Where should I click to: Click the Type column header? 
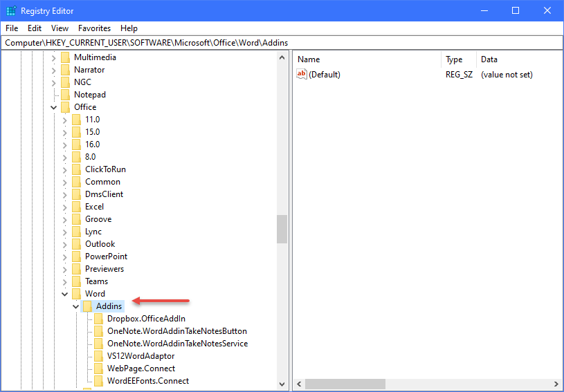pos(459,59)
